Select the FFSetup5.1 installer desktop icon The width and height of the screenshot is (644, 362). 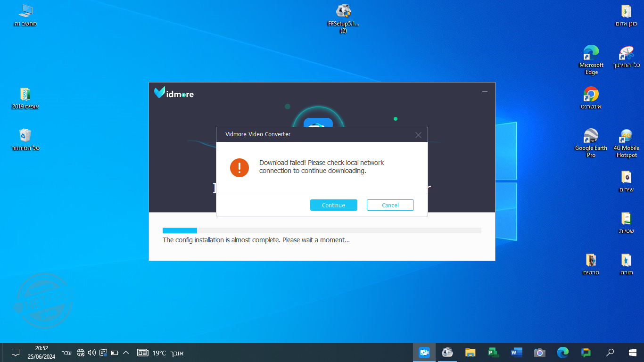click(344, 19)
